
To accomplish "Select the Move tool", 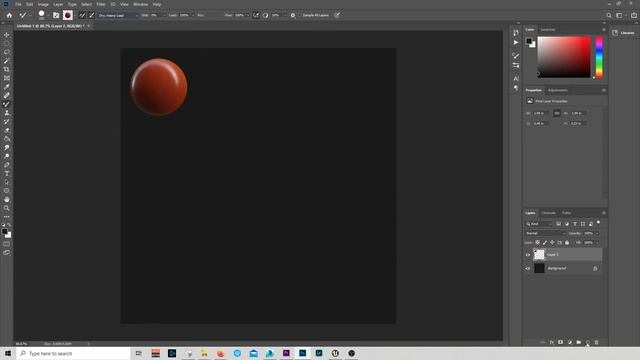I will point(7,35).
